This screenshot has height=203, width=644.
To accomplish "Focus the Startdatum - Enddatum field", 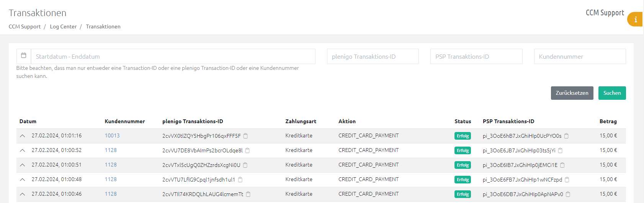I will coord(173,56).
